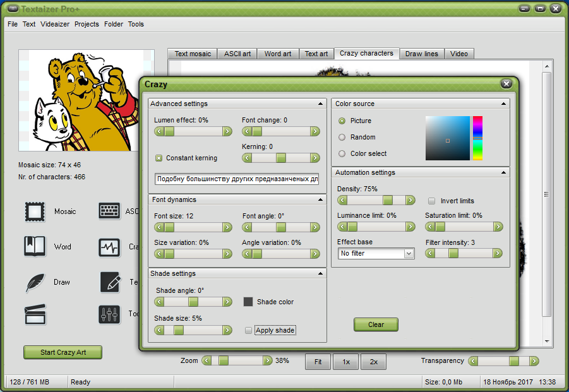Increase Saturation limit with right arrow

tap(498, 227)
